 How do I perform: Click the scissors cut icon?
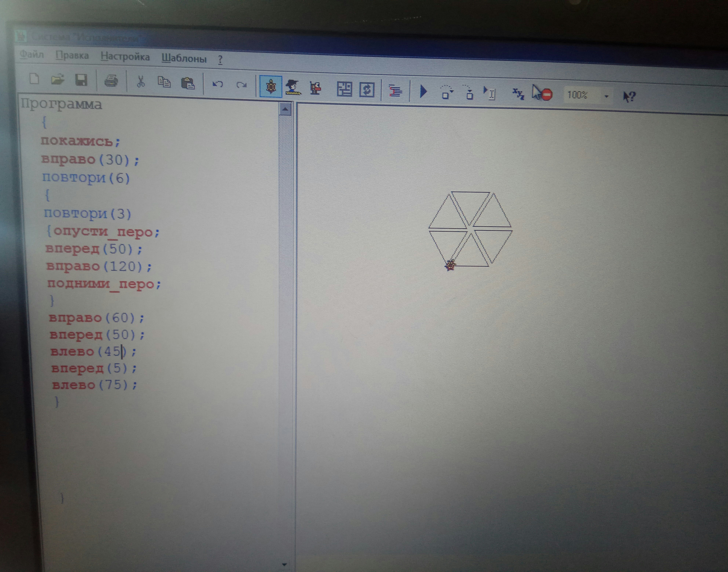click(141, 81)
